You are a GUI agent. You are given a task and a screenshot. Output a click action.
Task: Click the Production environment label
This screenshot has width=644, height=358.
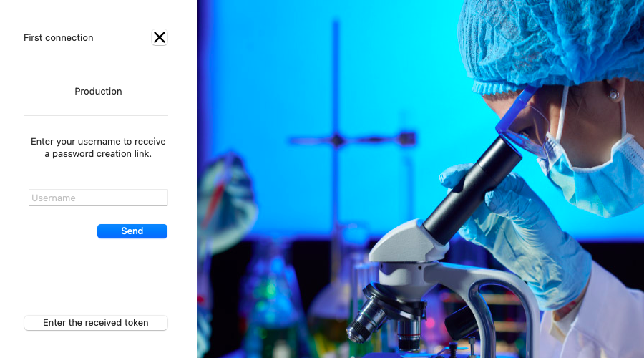point(98,91)
